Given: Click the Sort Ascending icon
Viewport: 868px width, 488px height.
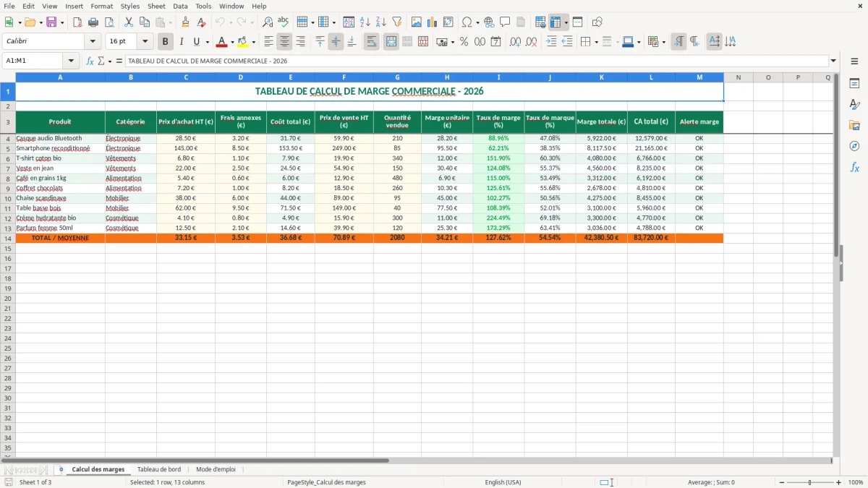Looking at the screenshot, I should pos(365,22).
